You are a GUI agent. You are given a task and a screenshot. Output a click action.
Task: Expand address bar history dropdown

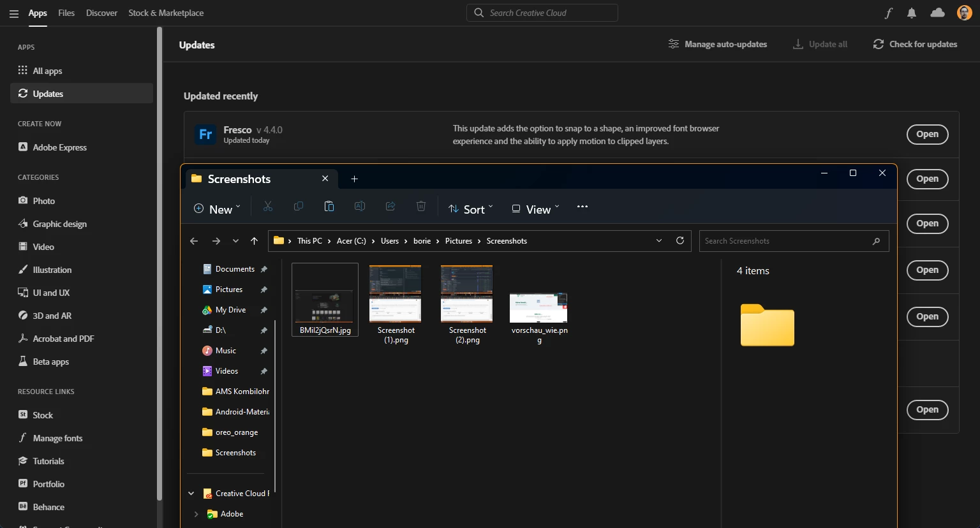click(x=659, y=240)
